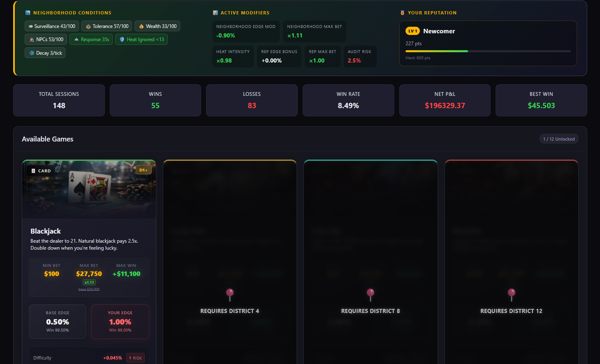Click the Tolerance scales icon
600x364 pixels.
88,26
